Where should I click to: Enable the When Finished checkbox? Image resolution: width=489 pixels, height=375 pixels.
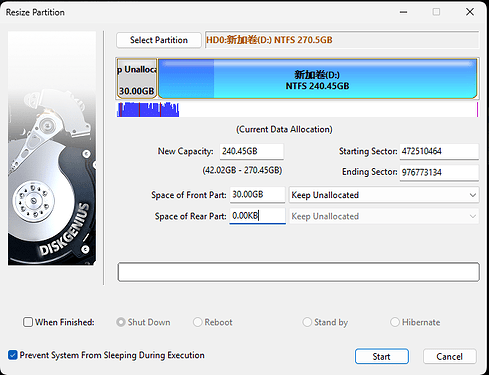pyautogui.click(x=28, y=322)
